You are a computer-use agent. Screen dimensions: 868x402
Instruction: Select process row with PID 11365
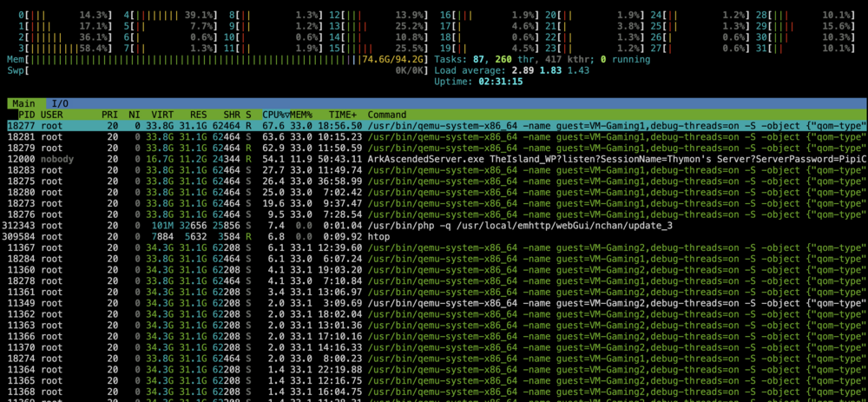tap(437, 380)
